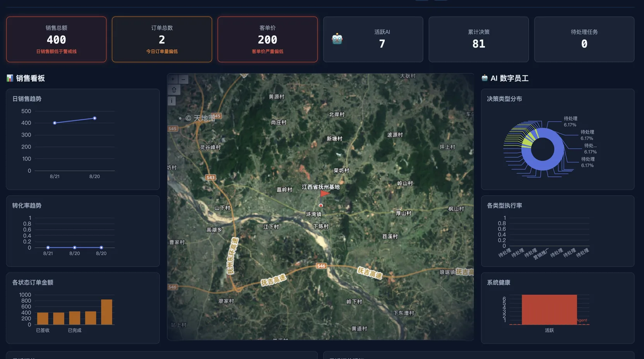Click the 客单价严重偏低 warning text
Screen dimensions: 644x359
point(267,51)
